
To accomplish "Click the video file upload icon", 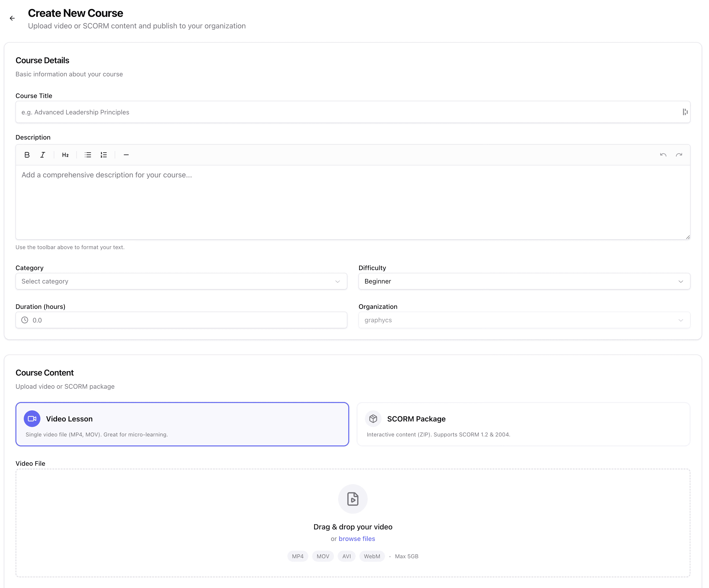I will coord(353,499).
